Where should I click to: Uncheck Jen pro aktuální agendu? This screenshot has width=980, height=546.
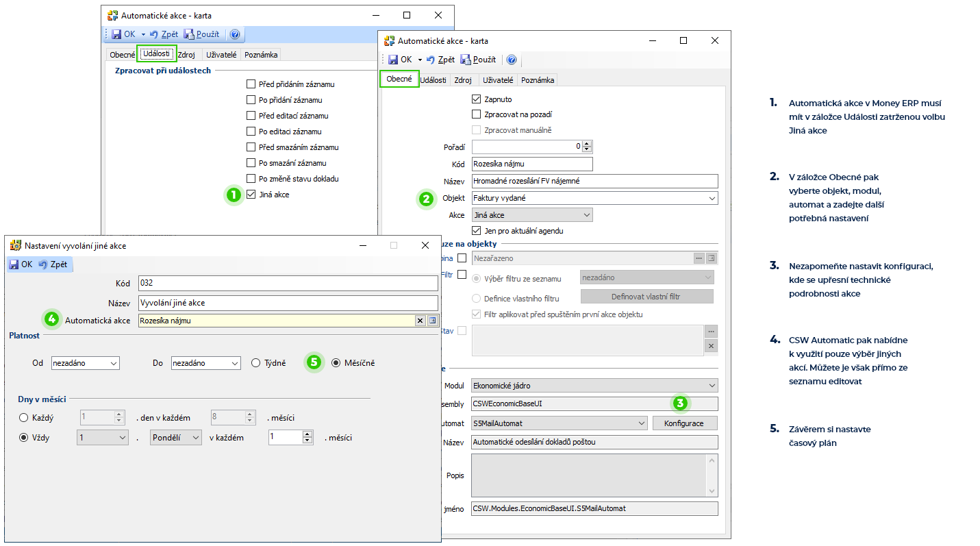click(477, 231)
